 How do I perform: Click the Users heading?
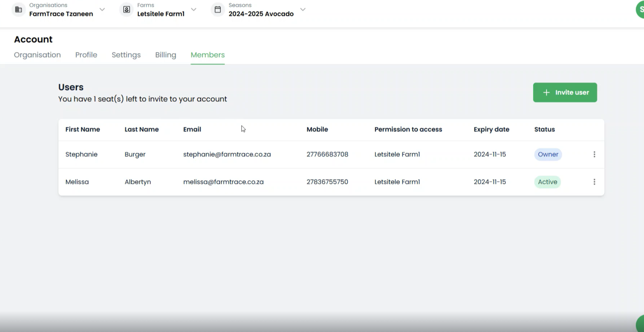(71, 87)
